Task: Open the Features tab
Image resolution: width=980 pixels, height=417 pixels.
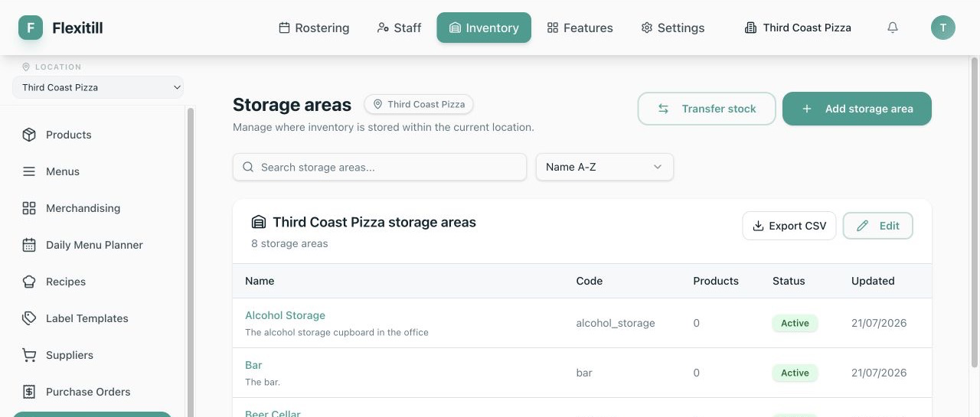Action: click(x=580, y=28)
